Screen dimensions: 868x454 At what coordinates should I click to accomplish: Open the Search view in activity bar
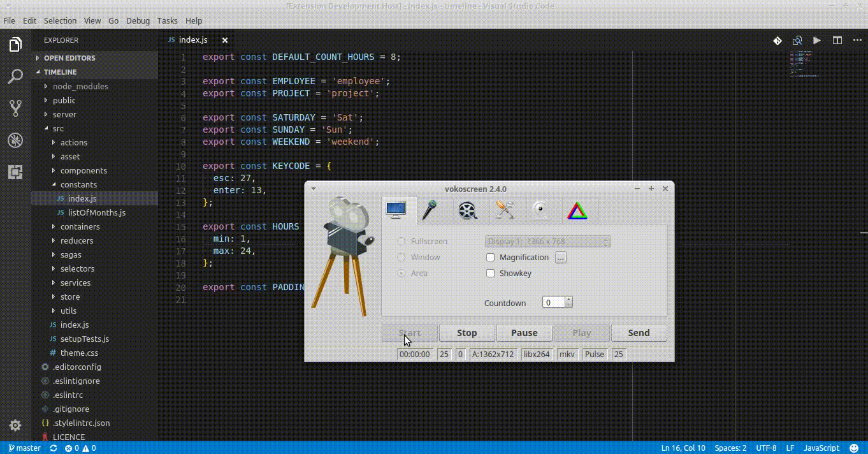[x=15, y=77]
